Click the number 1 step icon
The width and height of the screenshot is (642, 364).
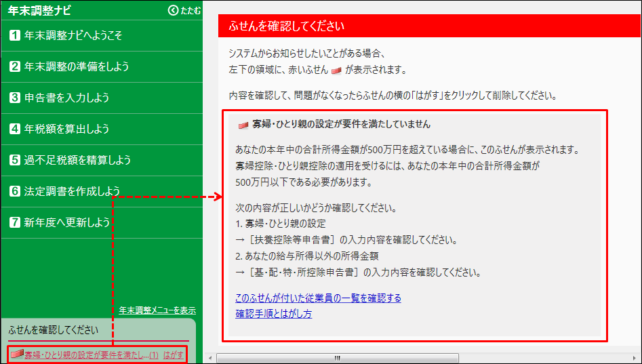point(15,35)
